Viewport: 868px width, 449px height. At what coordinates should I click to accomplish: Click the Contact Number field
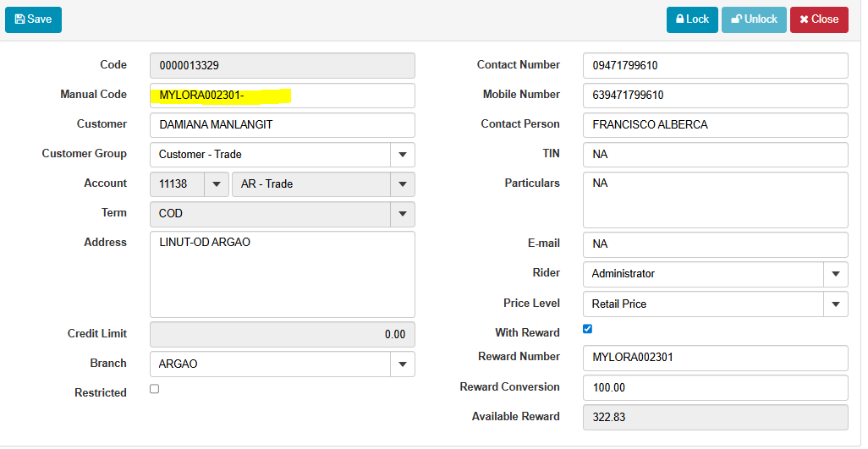coord(715,66)
